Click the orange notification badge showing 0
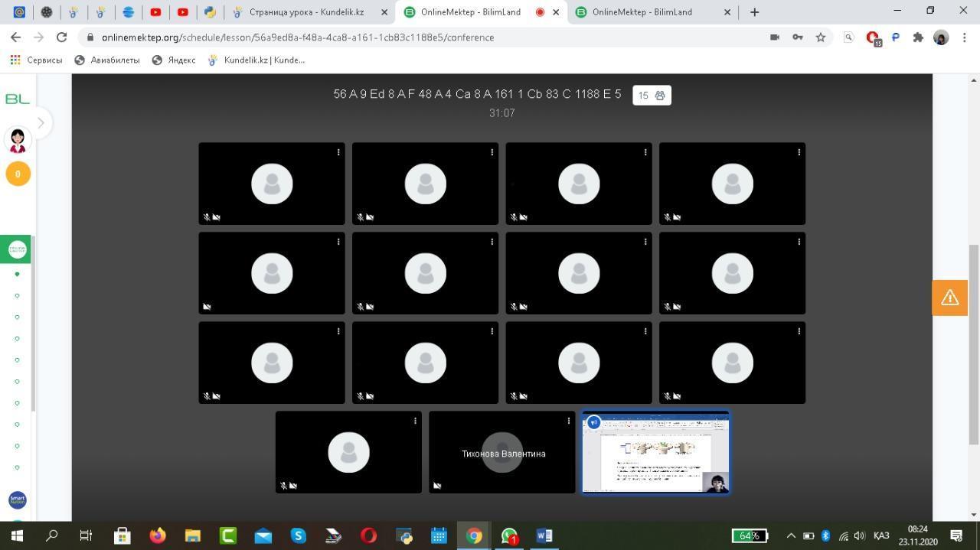The width and height of the screenshot is (980, 550). point(18,174)
